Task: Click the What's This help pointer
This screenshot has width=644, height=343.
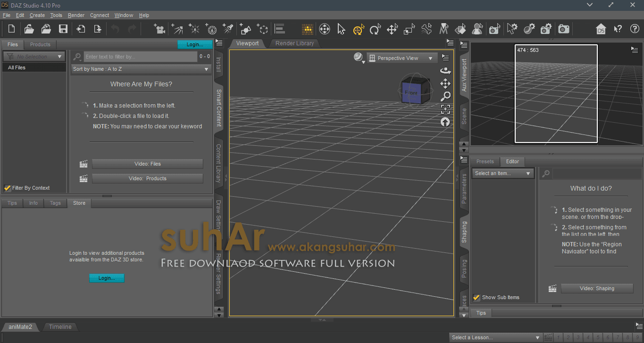Action: click(x=618, y=29)
